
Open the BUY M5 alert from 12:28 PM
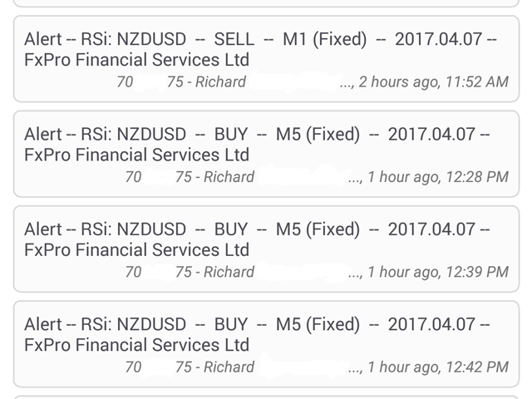pos(257,134)
